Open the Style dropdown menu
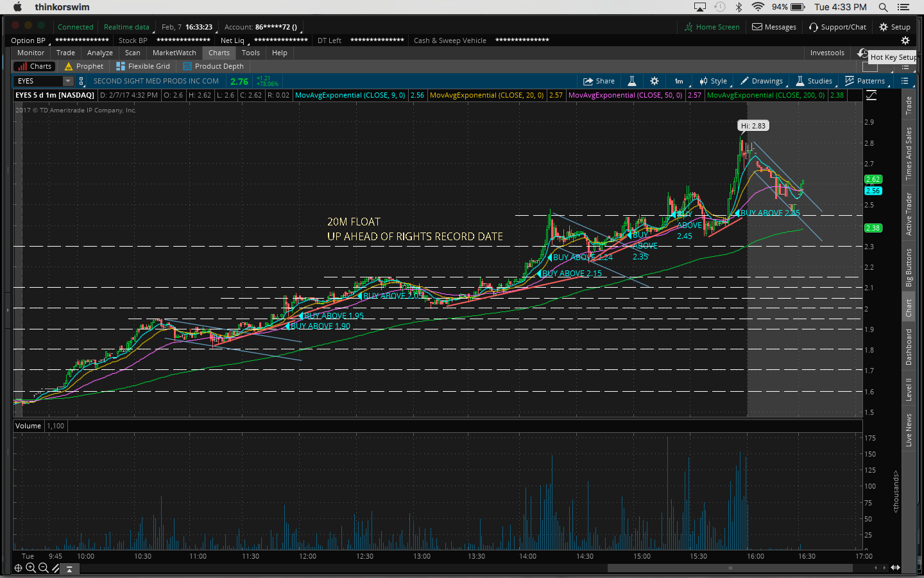This screenshot has height=578, width=924. [x=713, y=81]
